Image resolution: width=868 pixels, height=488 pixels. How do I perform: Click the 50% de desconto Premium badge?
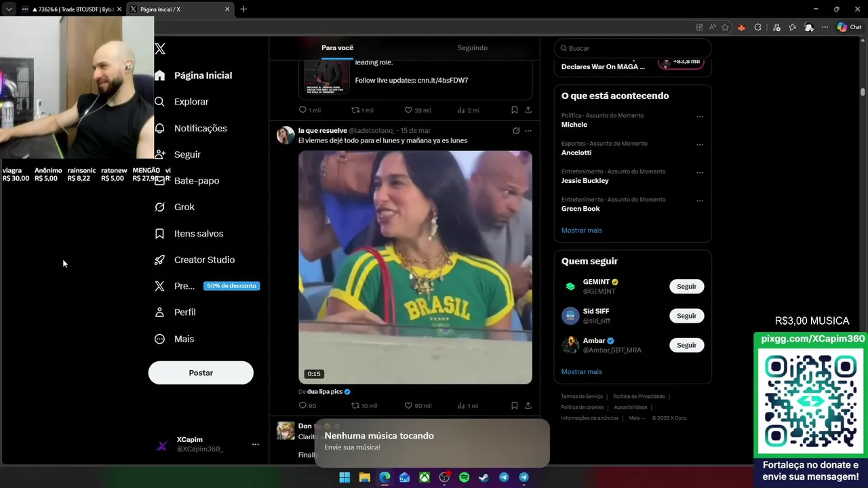[231, 286]
